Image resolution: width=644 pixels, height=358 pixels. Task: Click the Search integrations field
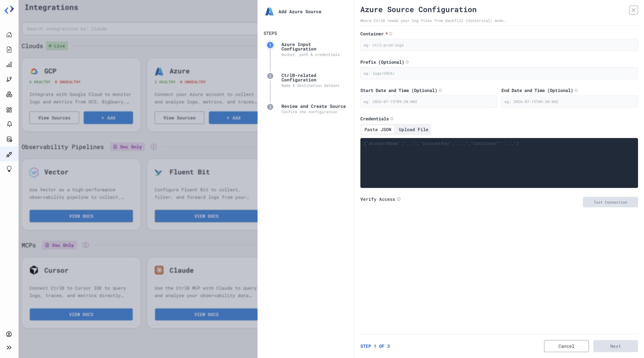[x=140, y=29]
